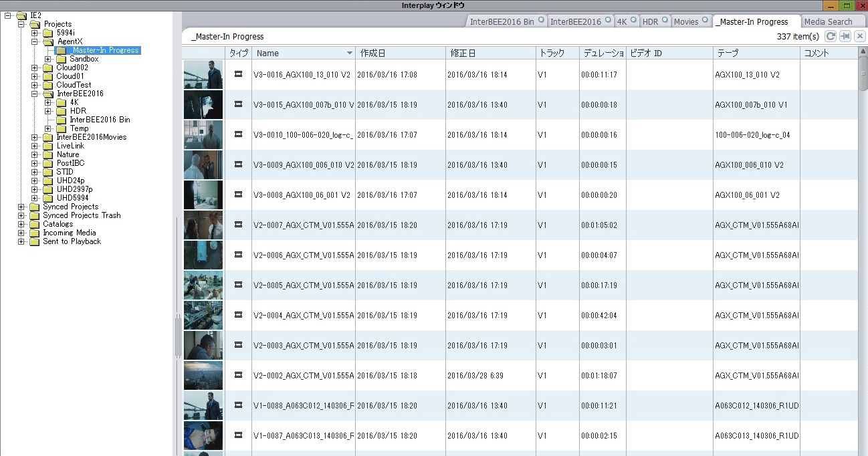Open the Name column sort dropdown arrow
Screen dimensions: 868x456
[x=349, y=53]
